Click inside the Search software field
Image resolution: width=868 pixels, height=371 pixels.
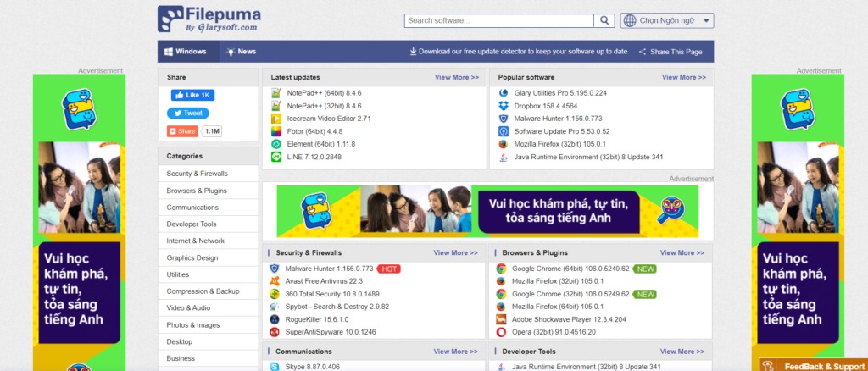(498, 20)
